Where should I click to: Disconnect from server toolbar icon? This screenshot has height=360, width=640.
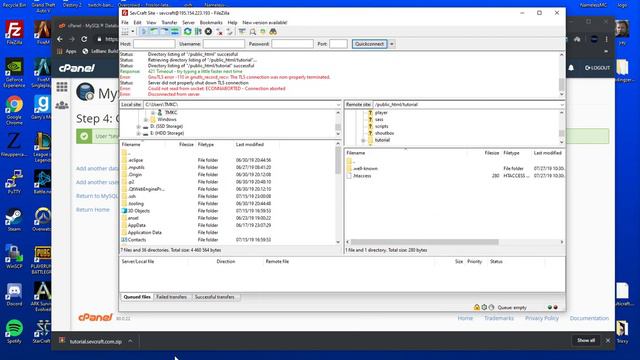pyautogui.click(x=219, y=32)
